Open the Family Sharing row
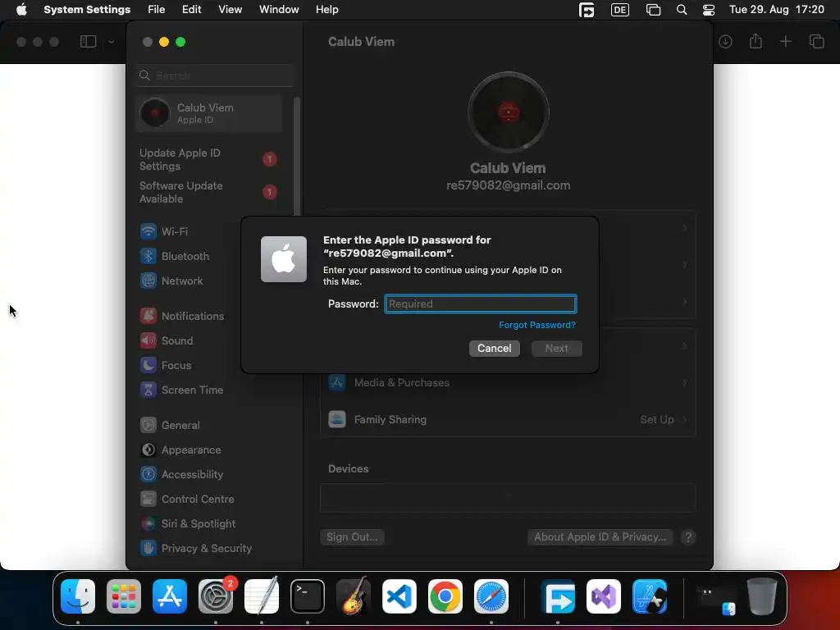Image resolution: width=840 pixels, height=630 pixels. [508, 419]
